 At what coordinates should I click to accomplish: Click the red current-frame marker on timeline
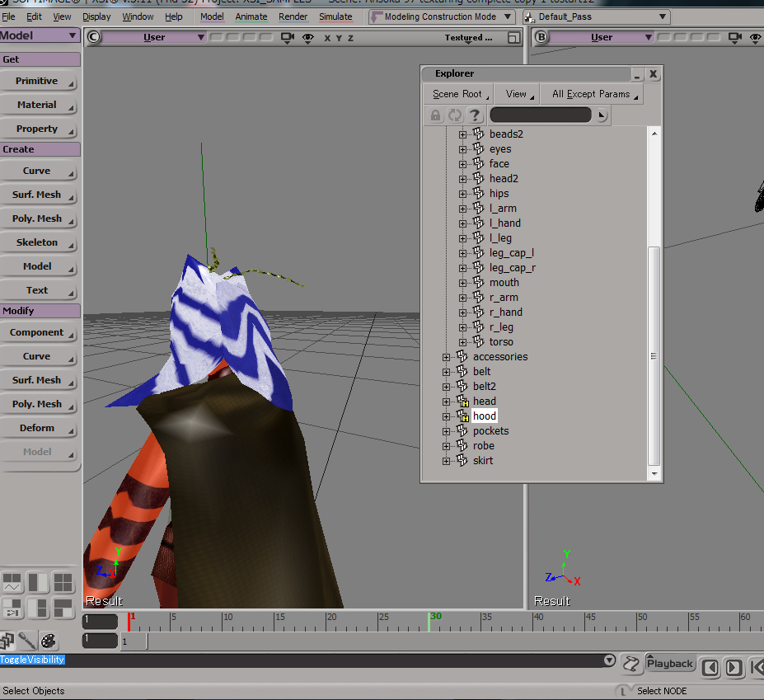point(129,622)
